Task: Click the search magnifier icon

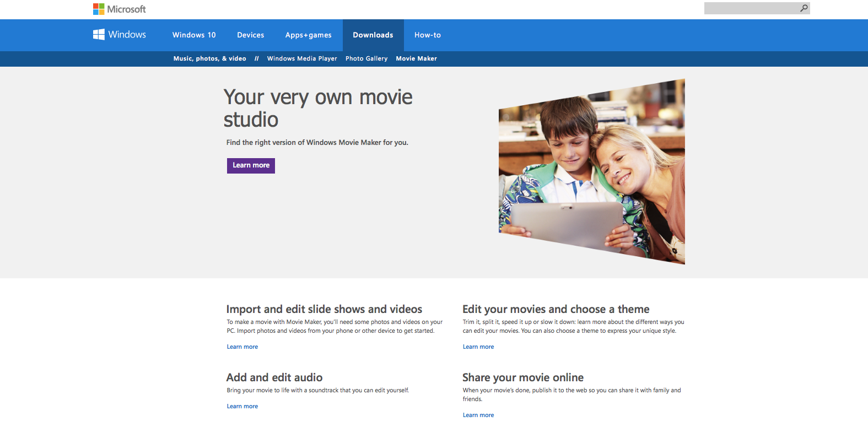Action: coord(804,8)
